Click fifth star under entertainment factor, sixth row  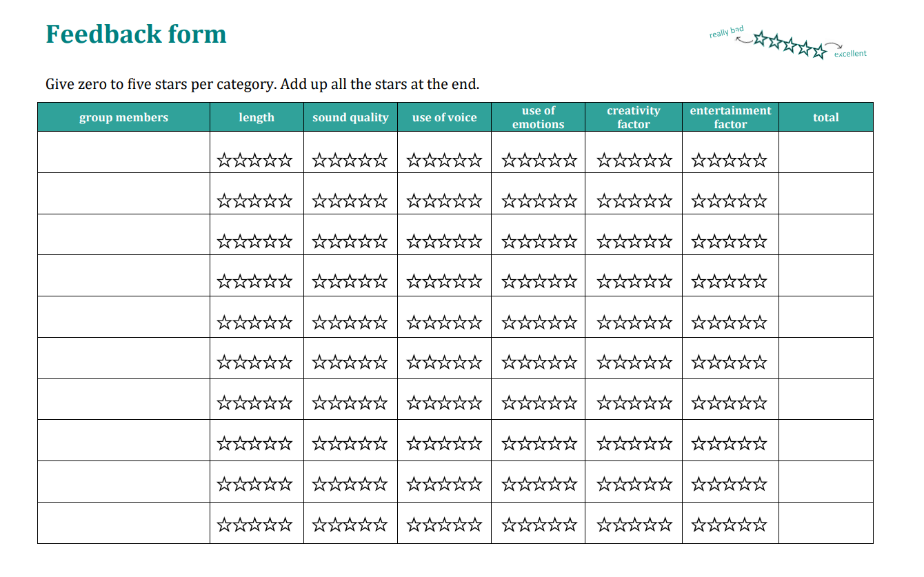pos(760,363)
